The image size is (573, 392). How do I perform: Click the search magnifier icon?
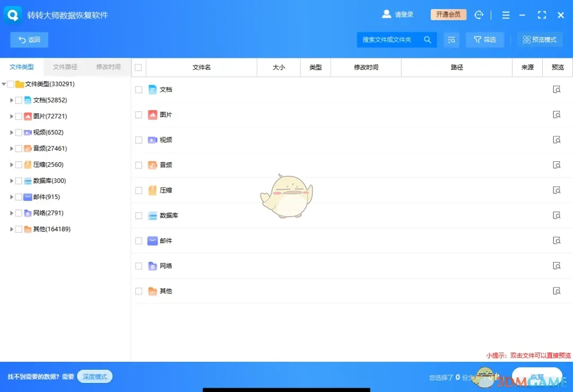[428, 39]
